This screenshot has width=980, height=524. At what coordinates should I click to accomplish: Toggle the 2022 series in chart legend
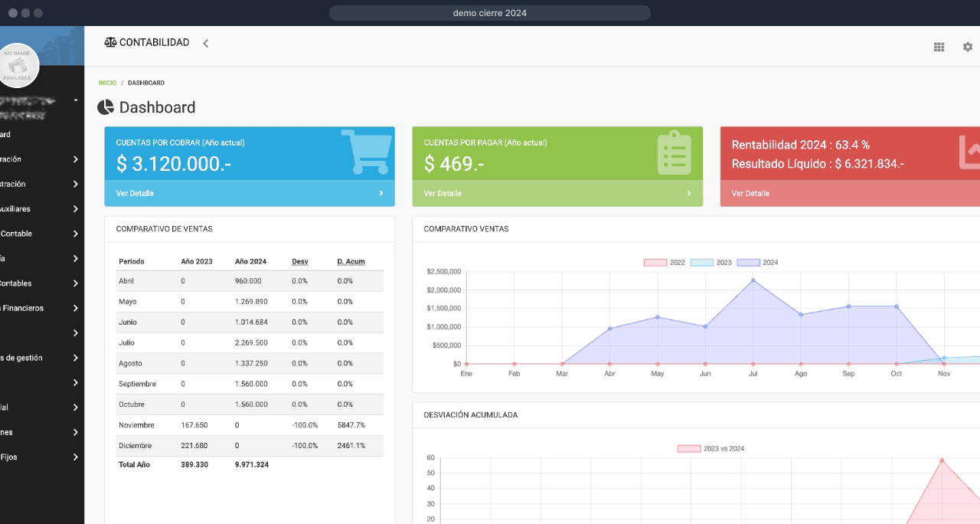655,263
